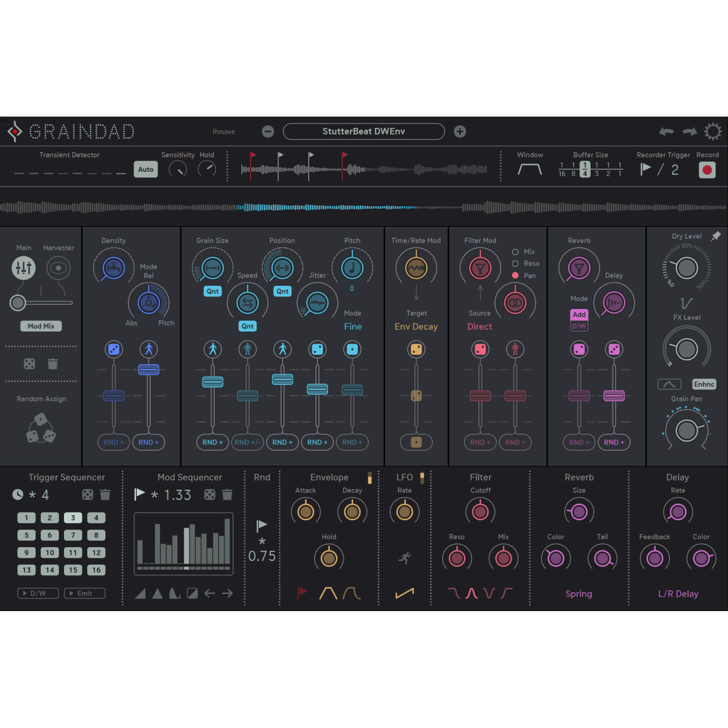Screen dimensions: 728x728
Task: Open the StutterBeat DWEnv preset selector
Action: (x=364, y=132)
